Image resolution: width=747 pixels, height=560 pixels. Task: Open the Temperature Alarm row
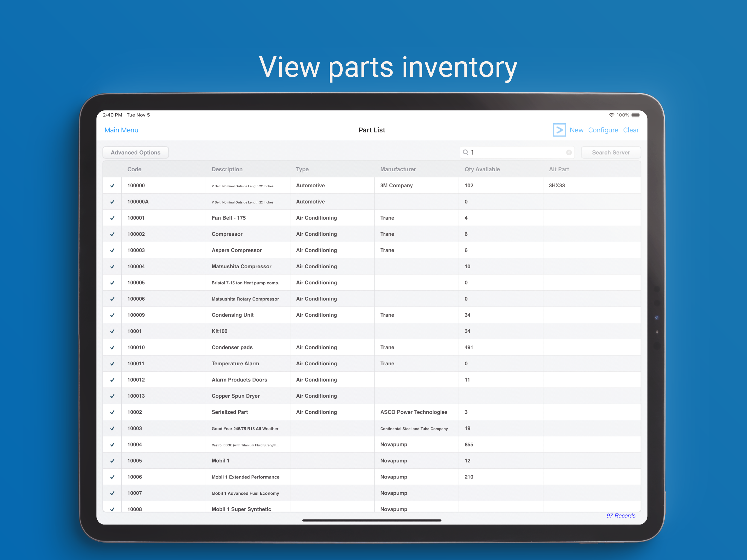pyautogui.click(x=372, y=364)
